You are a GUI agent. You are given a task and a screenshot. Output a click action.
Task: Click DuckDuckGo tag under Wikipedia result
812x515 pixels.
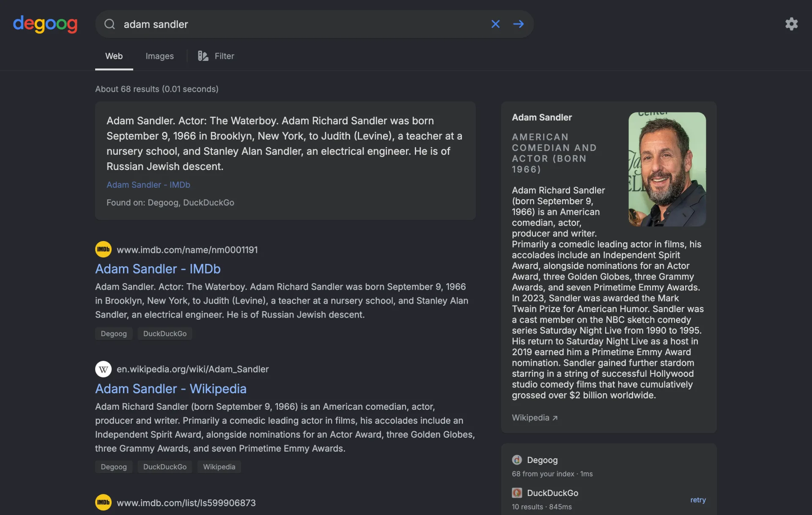[165, 467]
